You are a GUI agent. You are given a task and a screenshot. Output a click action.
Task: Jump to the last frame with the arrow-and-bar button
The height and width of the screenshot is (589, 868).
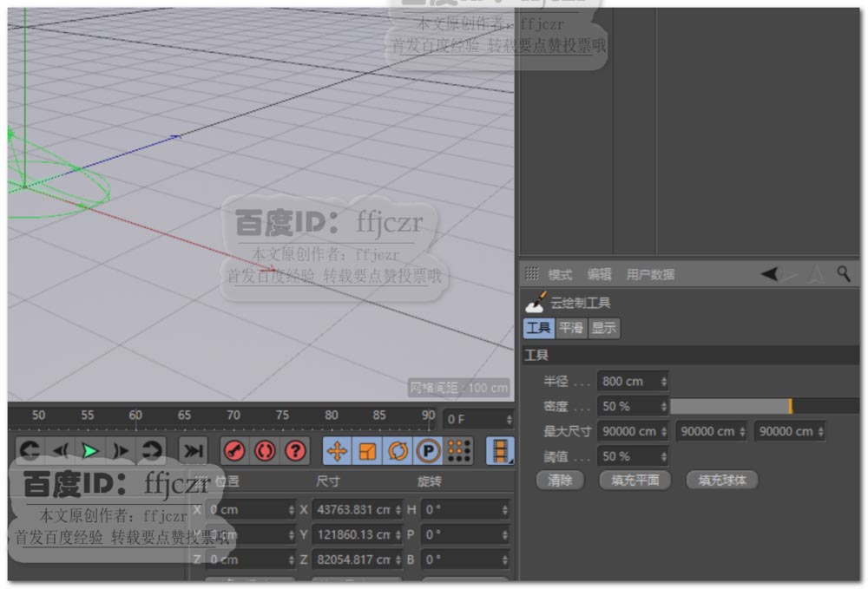point(193,451)
